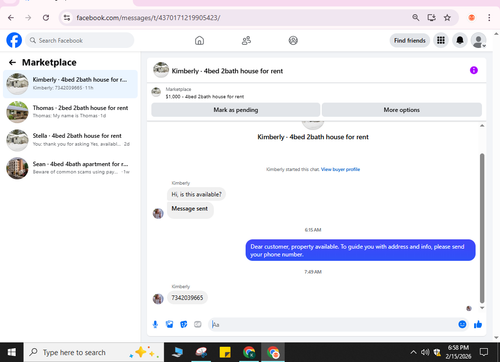Open the Facebook logo home link

(14, 40)
